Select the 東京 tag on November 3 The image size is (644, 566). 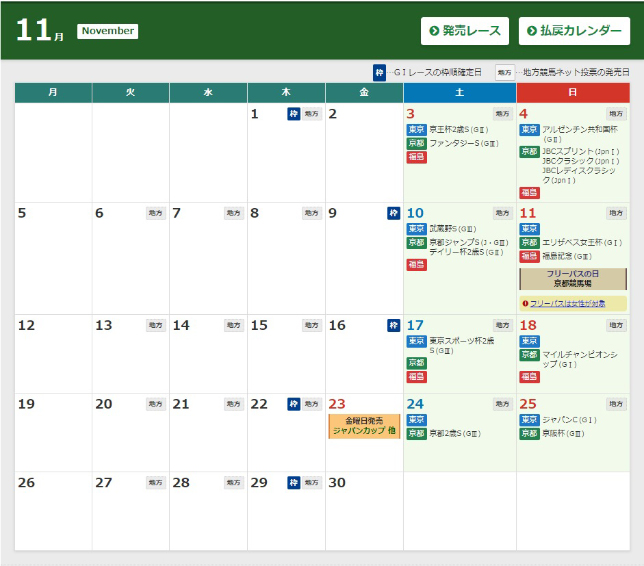point(416,130)
